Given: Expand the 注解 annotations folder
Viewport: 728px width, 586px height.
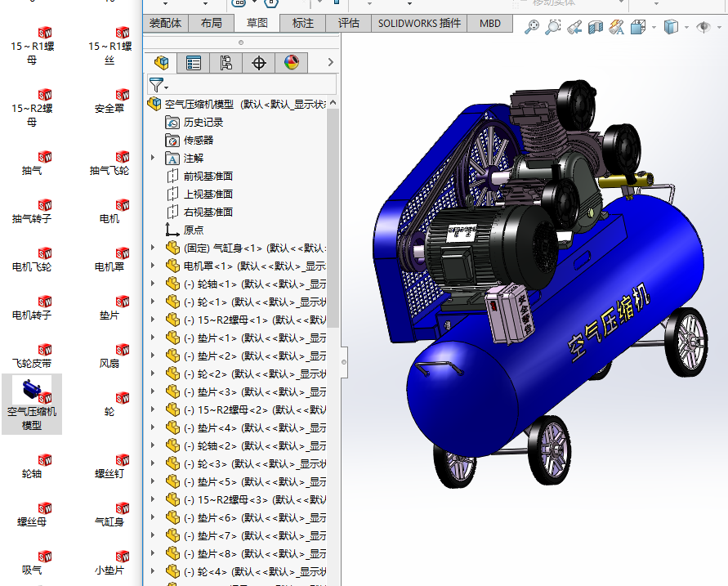Looking at the screenshot, I should click(153, 158).
